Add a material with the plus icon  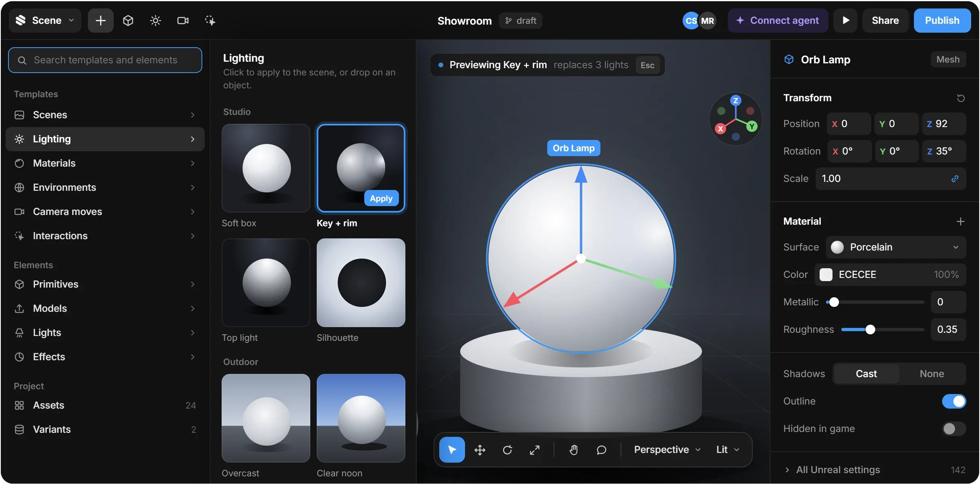point(961,221)
